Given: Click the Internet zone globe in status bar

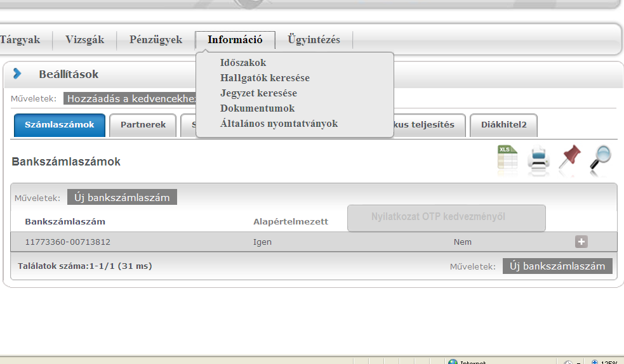Looking at the screenshot, I should click(x=453, y=361).
